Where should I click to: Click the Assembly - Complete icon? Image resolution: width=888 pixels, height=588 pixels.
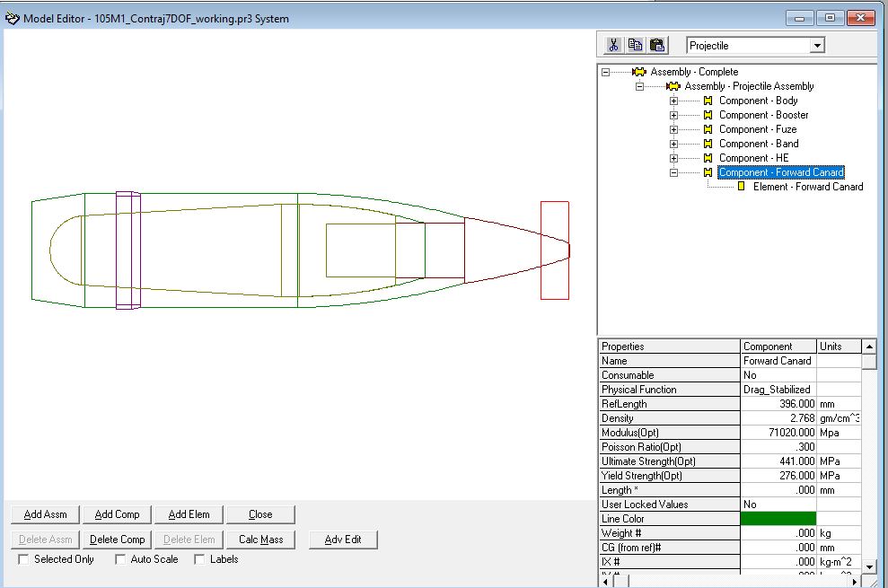pos(638,72)
